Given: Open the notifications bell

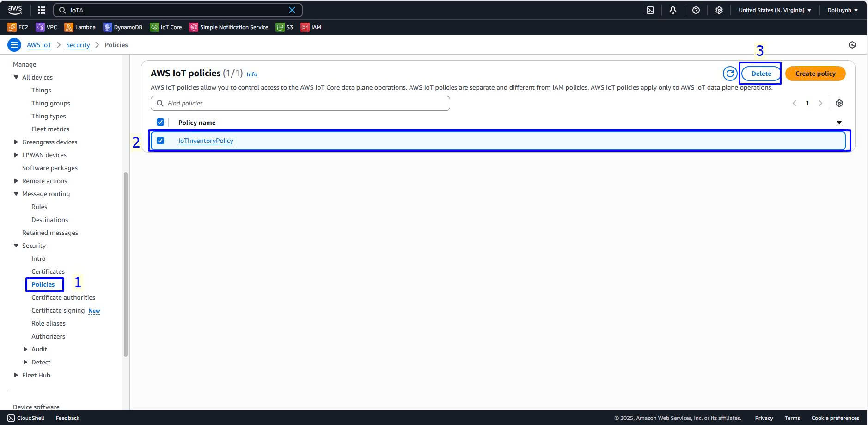Looking at the screenshot, I should [672, 10].
